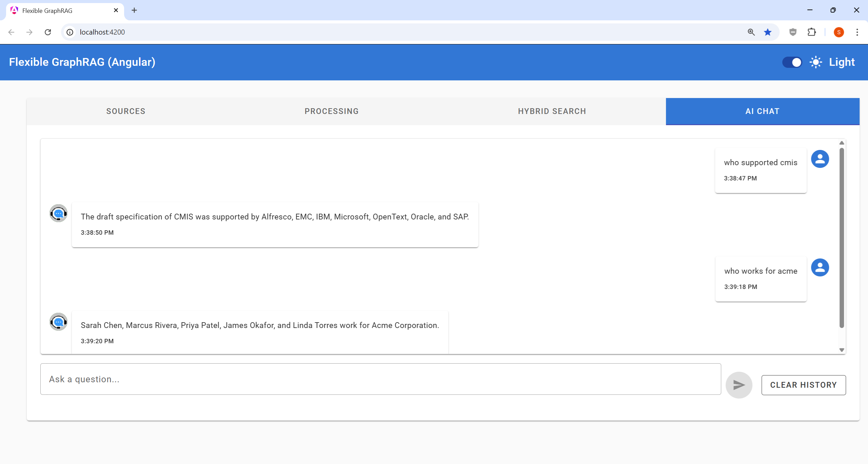Click the sun icon next to Light
This screenshot has width=868, height=464.
coord(815,62)
